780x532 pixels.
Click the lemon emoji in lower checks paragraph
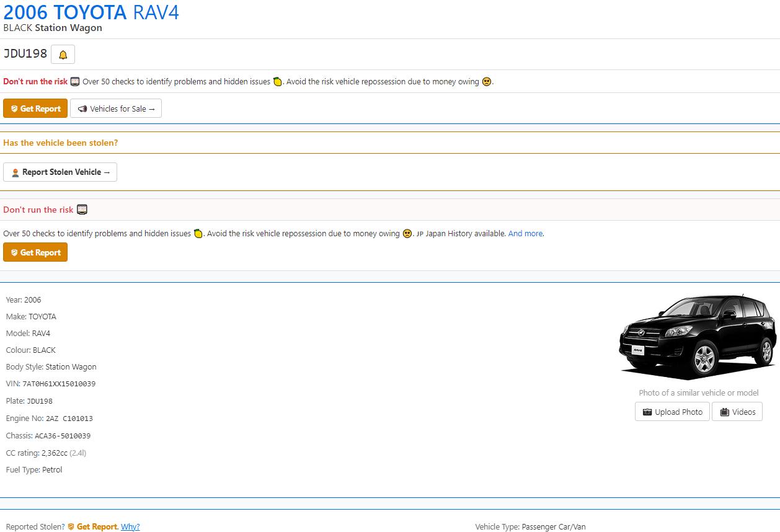coord(198,234)
